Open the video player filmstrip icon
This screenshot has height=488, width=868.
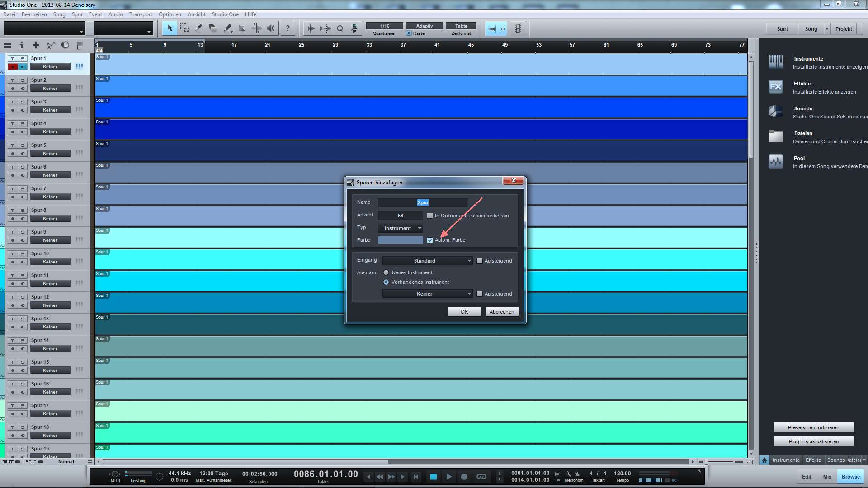(x=518, y=28)
